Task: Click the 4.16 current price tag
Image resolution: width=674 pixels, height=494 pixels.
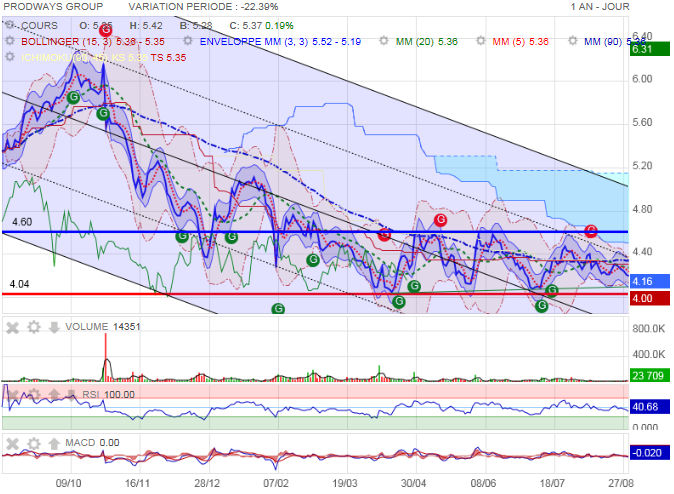Action: pos(641,282)
